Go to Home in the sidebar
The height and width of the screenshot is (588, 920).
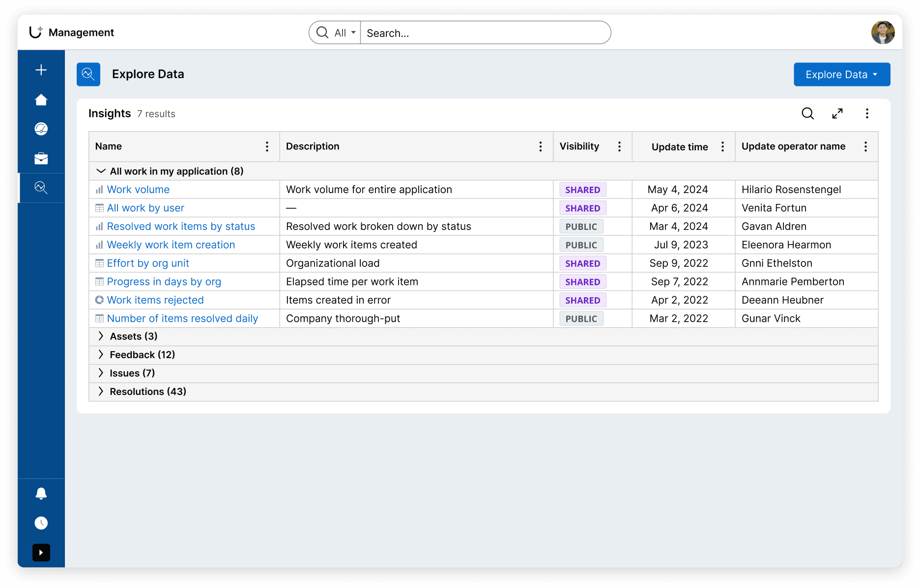click(41, 100)
